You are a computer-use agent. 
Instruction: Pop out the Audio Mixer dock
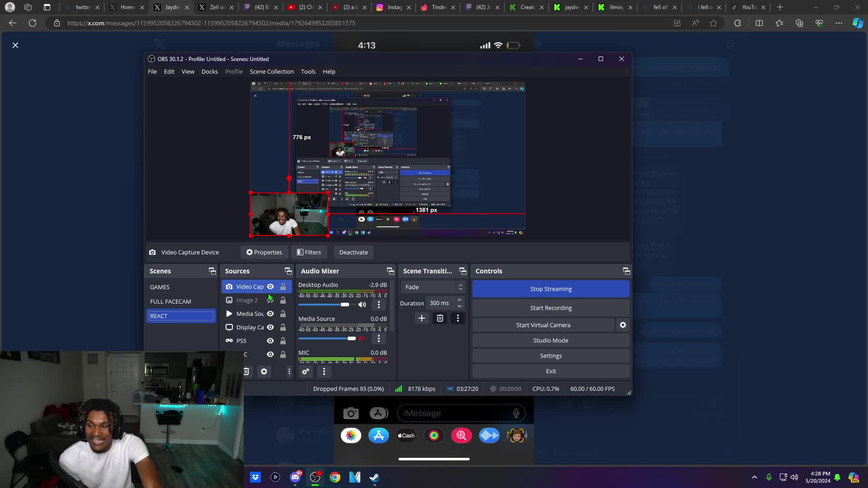pyautogui.click(x=390, y=271)
